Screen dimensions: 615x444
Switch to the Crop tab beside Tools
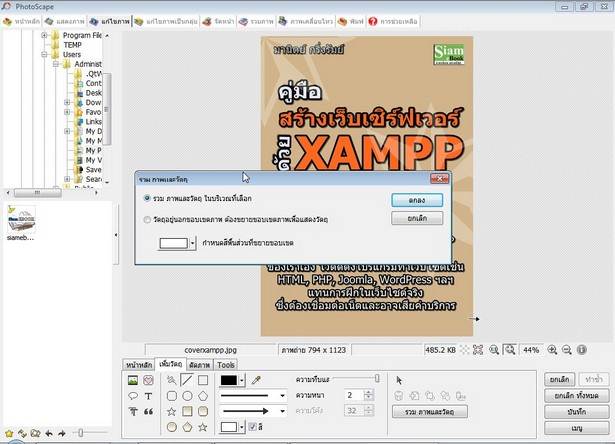[x=199, y=365]
